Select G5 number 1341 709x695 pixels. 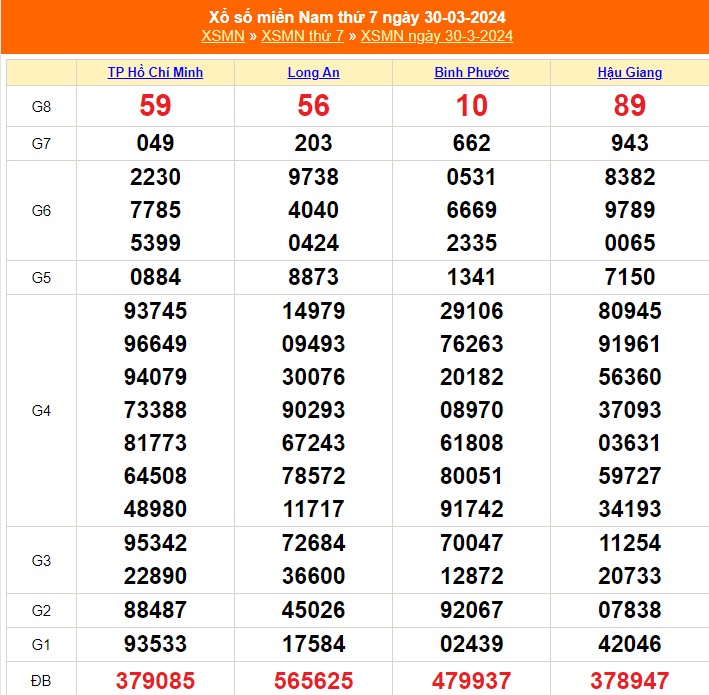pos(472,277)
